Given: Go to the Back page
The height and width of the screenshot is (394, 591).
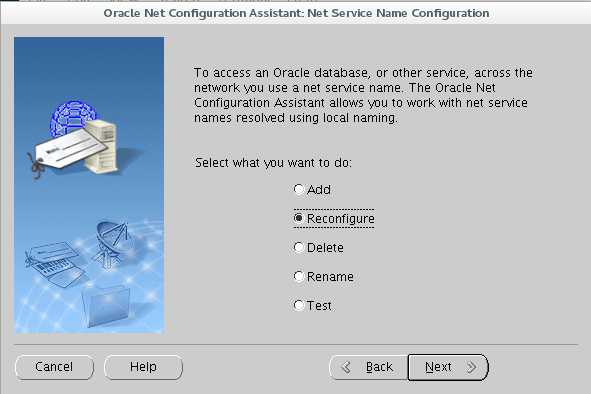Looking at the screenshot, I should (x=369, y=367).
